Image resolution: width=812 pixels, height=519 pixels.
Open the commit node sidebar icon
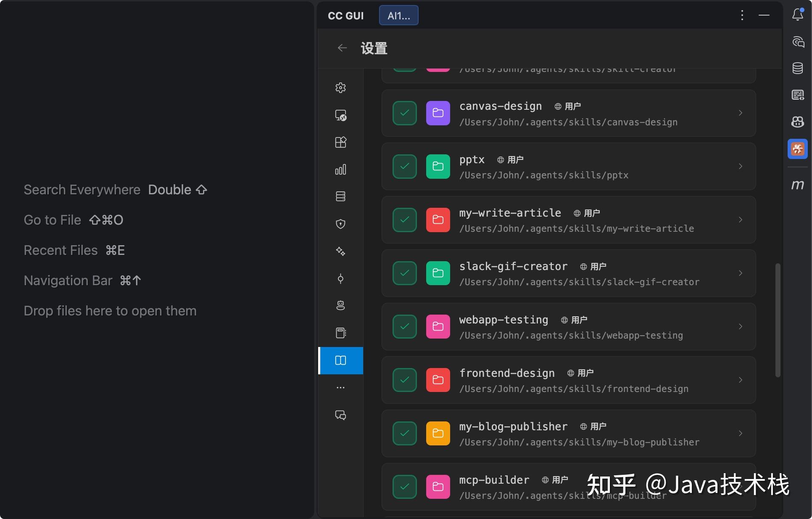(340, 278)
